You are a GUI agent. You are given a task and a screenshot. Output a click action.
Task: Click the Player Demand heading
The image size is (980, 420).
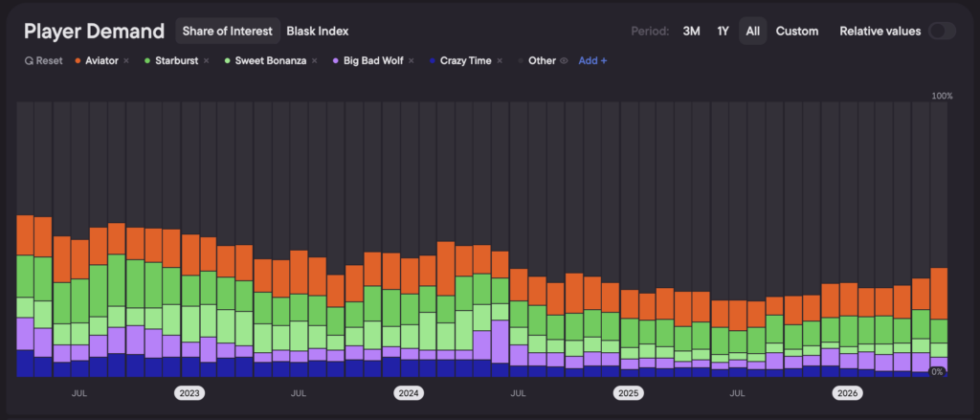[95, 31]
